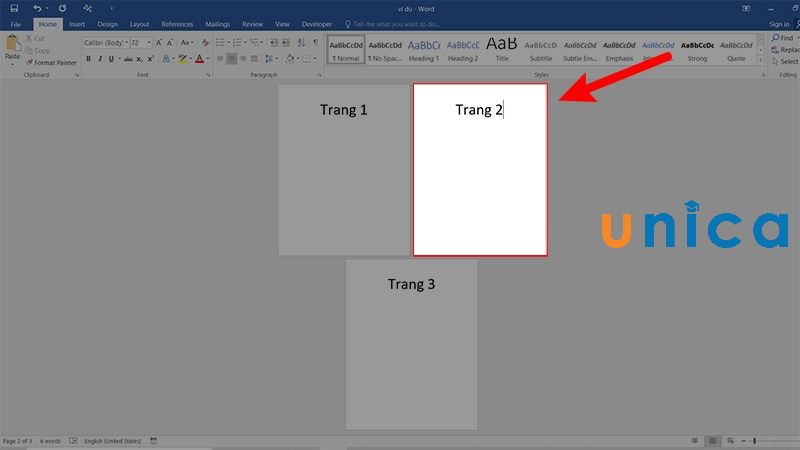Toggle Subscript formatting
The image size is (800, 450).
click(x=139, y=59)
